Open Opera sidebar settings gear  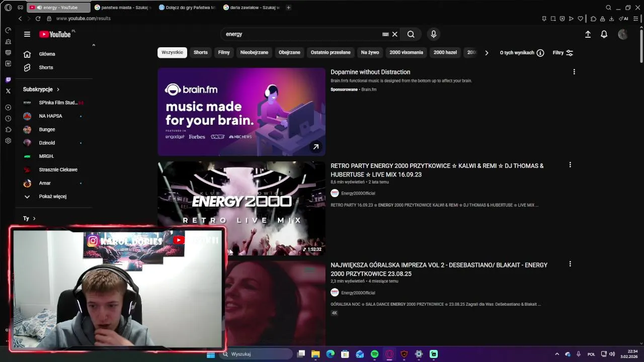(x=8, y=141)
